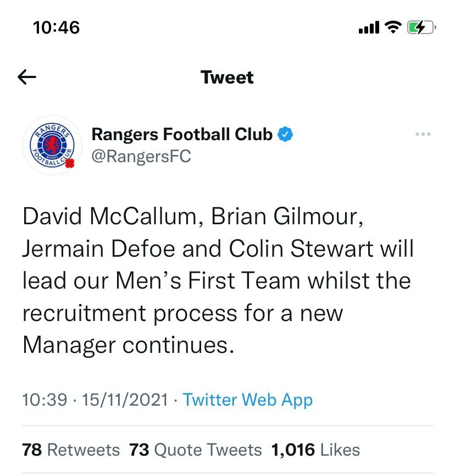Tap the tweet text mentioning Jermain Defoe
This screenshot has width=455, height=476.
pyautogui.click(x=219, y=280)
